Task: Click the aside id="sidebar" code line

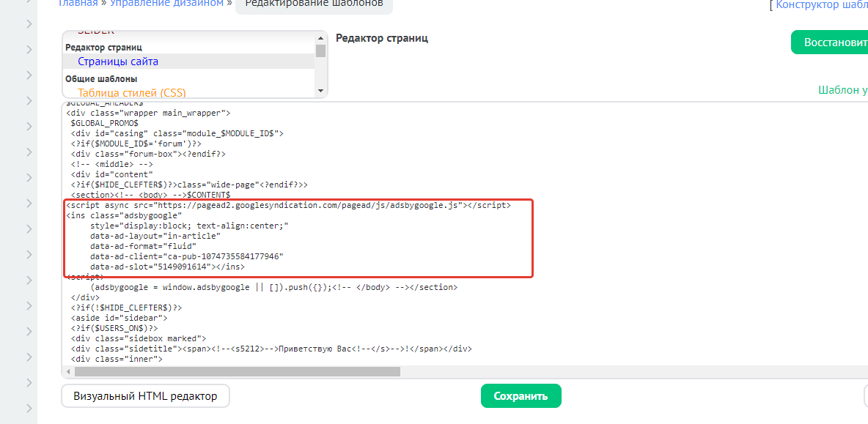Action: (x=119, y=318)
